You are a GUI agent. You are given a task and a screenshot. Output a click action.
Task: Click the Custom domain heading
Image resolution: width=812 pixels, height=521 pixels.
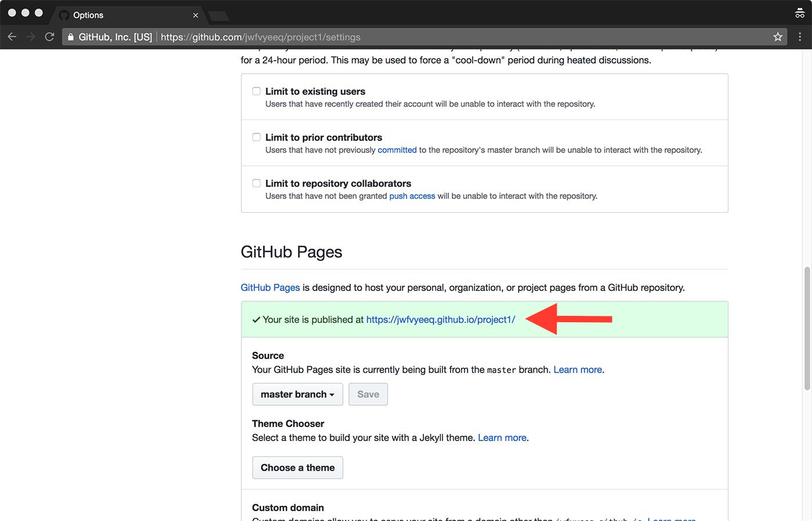pyautogui.click(x=288, y=508)
